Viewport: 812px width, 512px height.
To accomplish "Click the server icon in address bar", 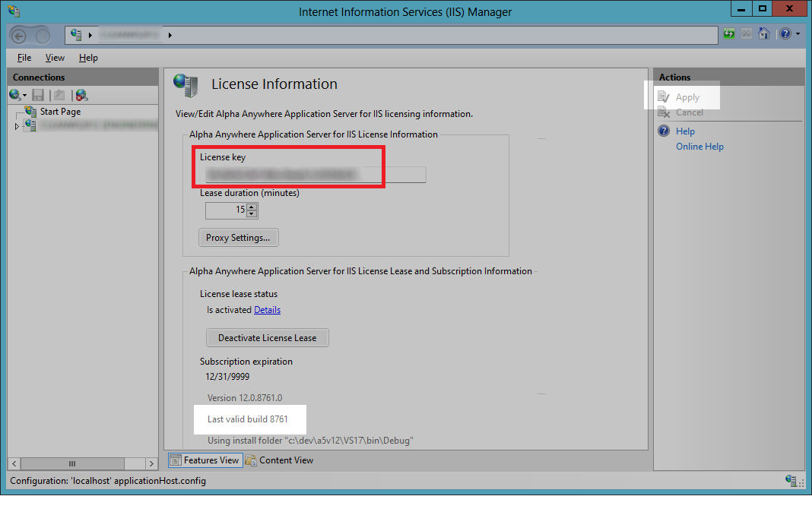I will click(76, 35).
